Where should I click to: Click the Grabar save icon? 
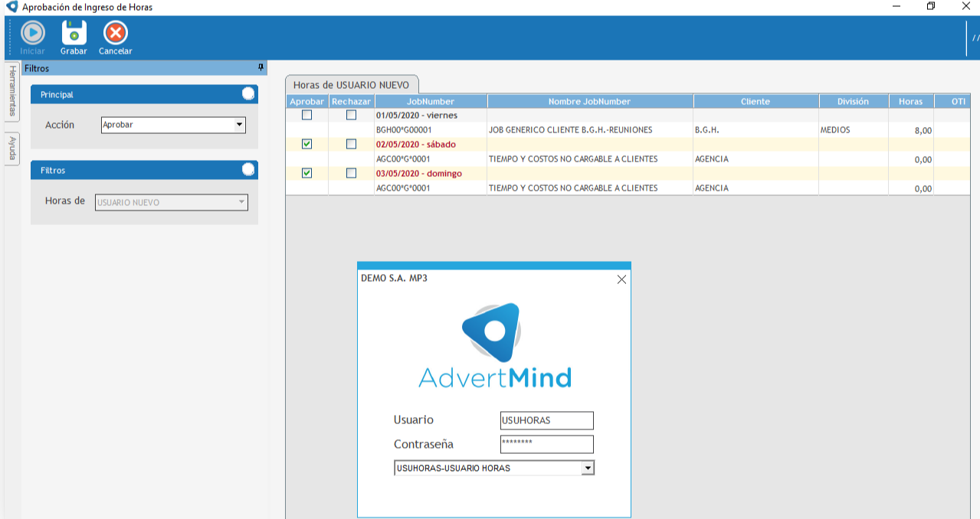click(x=74, y=34)
